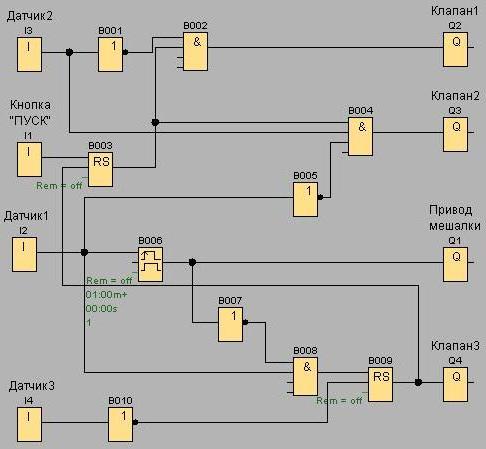Select input block I2 (Датчик1)
The width and height of the screenshot is (486, 449).
click(24, 254)
